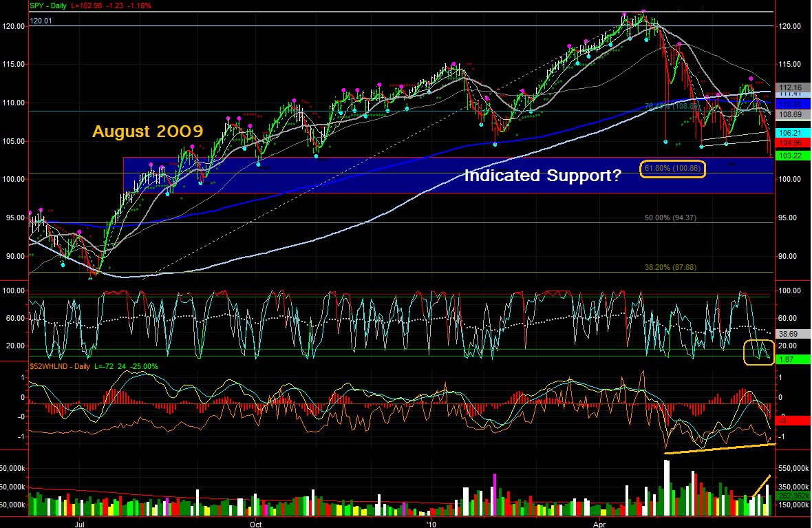The width and height of the screenshot is (812, 528).
Task: Select the '50.00% (94.37)' Fibonacci label
Action: click(x=670, y=218)
